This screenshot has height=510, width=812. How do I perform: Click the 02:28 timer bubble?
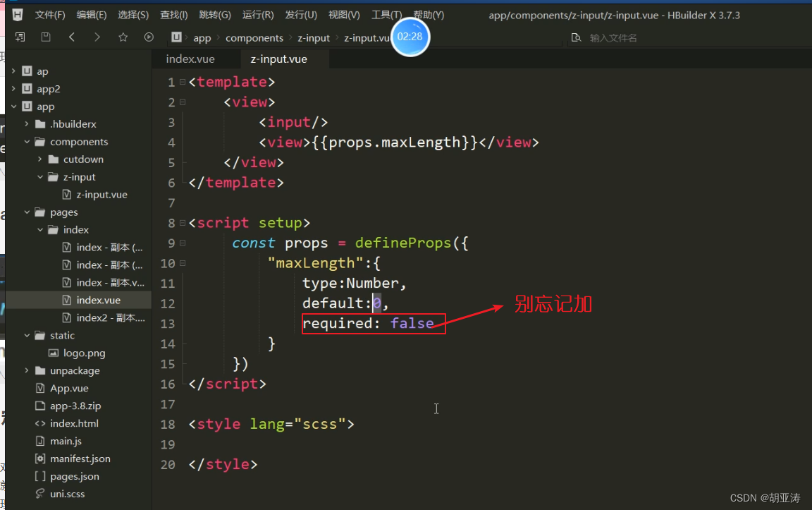pyautogui.click(x=410, y=37)
